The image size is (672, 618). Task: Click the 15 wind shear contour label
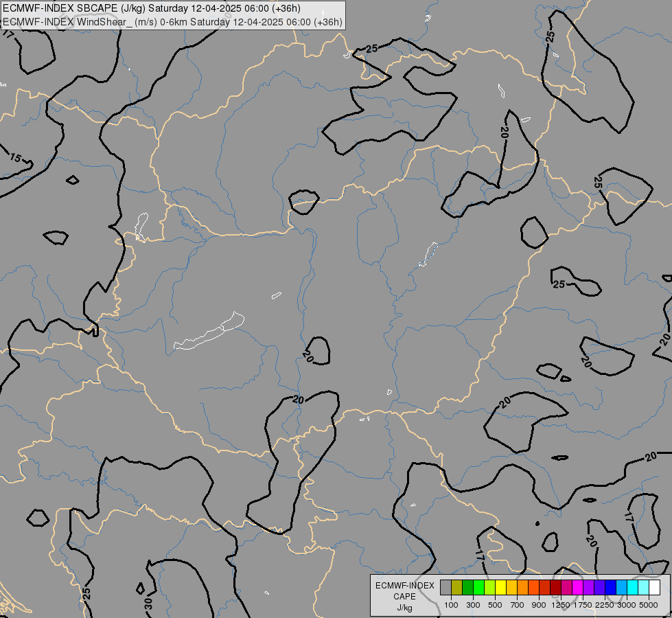[15, 158]
